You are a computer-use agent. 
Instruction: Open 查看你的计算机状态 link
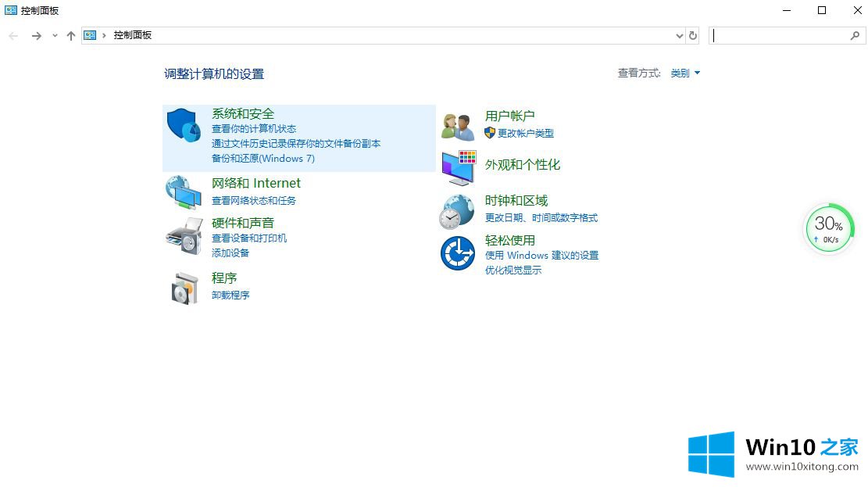click(x=254, y=128)
